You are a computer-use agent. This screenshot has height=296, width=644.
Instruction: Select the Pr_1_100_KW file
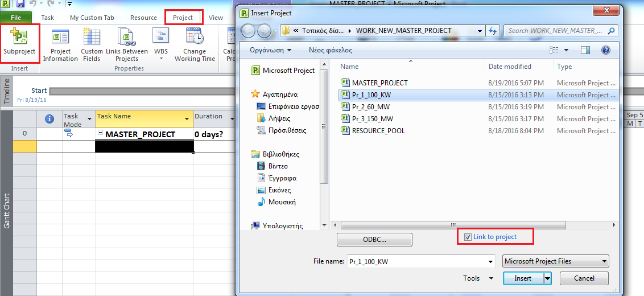click(x=478, y=94)
